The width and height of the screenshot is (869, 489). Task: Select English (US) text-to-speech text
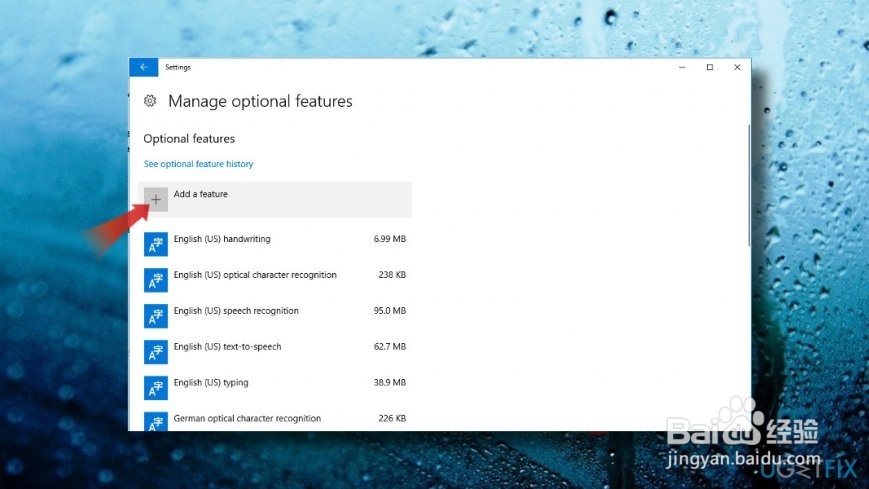(x=227, y=347)
